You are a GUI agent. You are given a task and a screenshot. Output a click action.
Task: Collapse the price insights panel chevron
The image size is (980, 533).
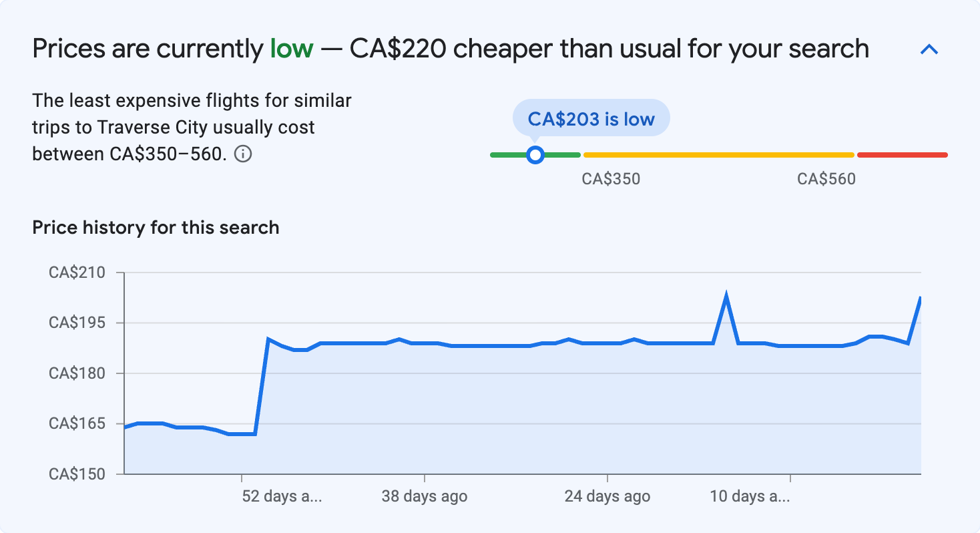pos(929,49)
